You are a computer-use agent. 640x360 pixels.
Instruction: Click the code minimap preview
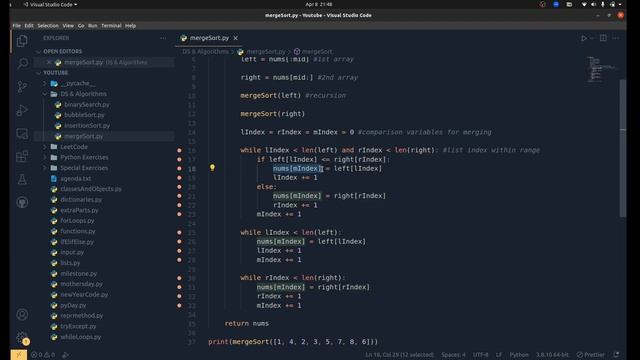pyautogui.click(x=601, y=69)
